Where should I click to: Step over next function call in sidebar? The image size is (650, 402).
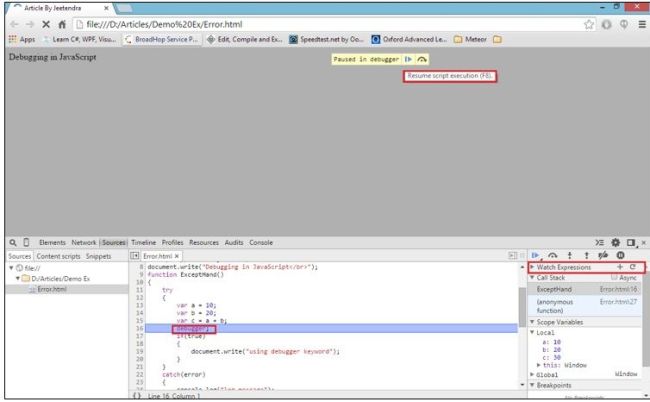click(x=553, y=255)
